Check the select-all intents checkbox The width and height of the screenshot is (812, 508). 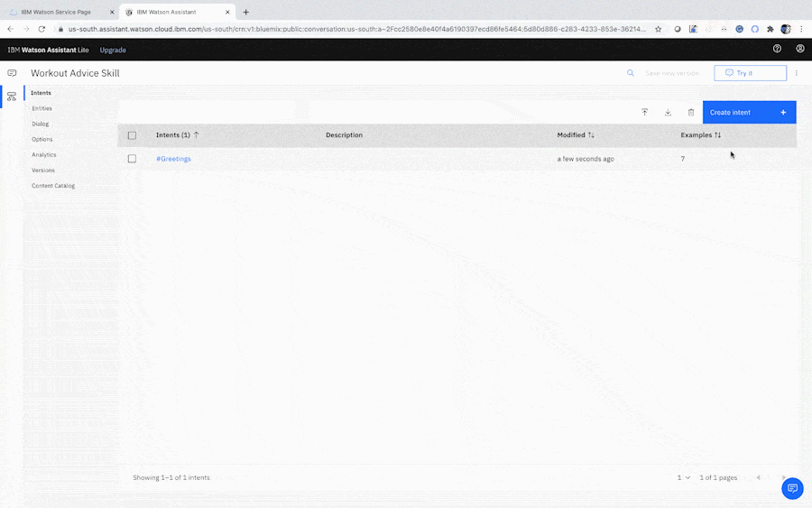132,135
